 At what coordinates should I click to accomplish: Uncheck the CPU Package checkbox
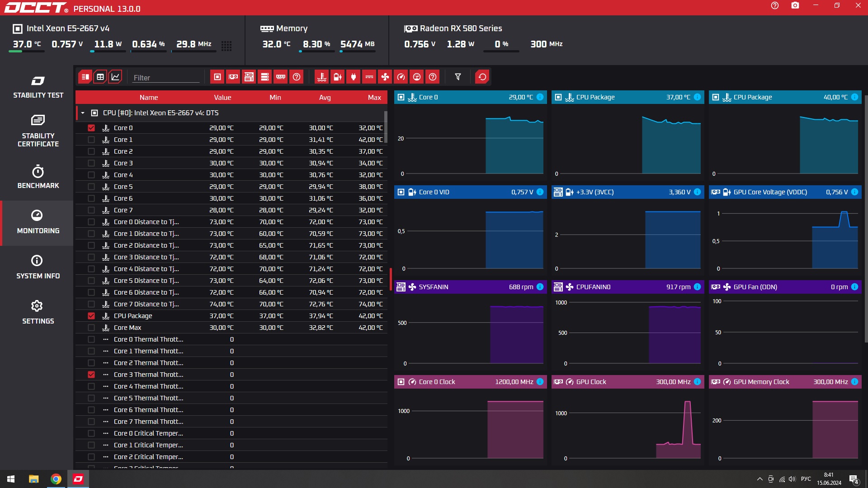pos(91,316)
